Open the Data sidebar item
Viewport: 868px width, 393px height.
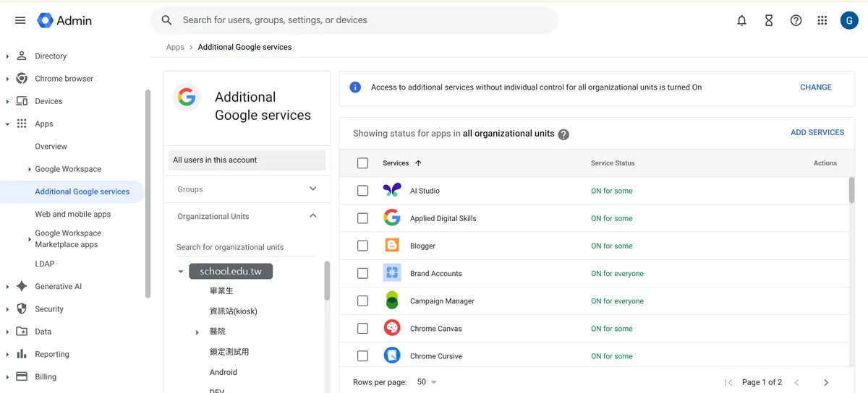[43, 332]
